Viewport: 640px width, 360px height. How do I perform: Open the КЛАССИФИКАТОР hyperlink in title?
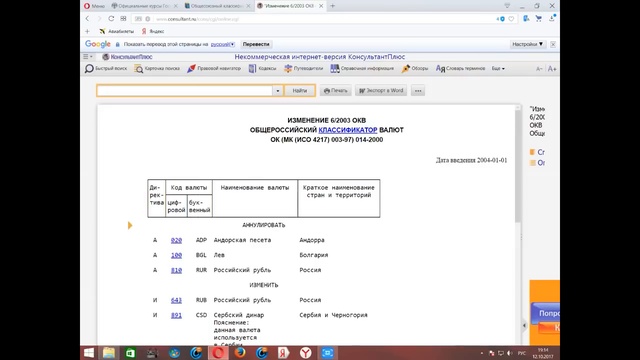[x=348, y=130]
